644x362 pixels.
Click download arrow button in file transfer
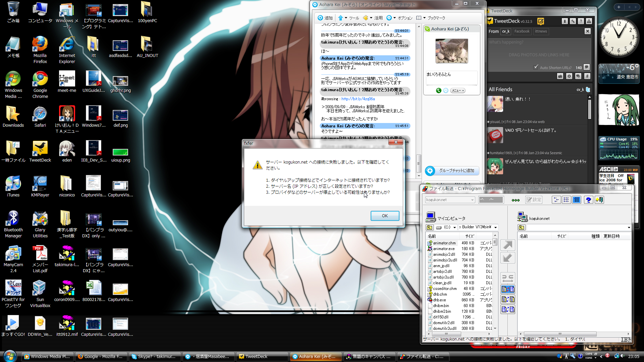click(x=507, y=258)
